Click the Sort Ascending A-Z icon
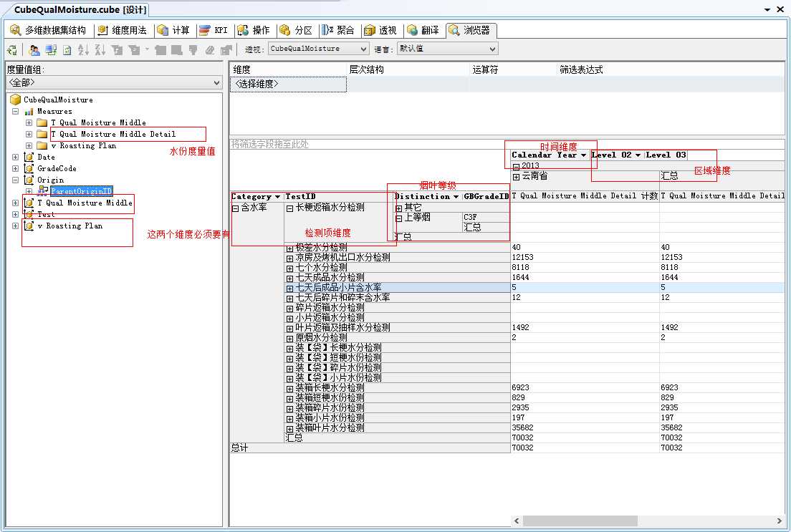The width and height of the screenshot is (791, 532). (x=83, y=49)
